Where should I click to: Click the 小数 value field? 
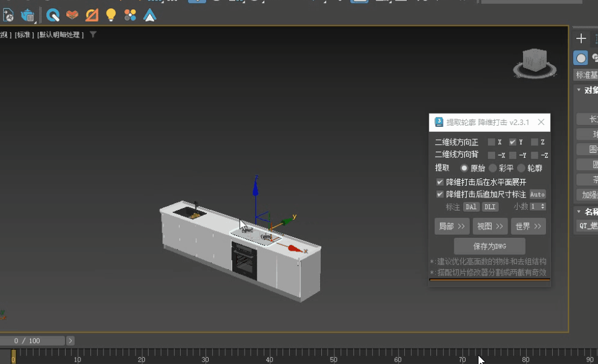pyautogui.click(x=535, y=206)
